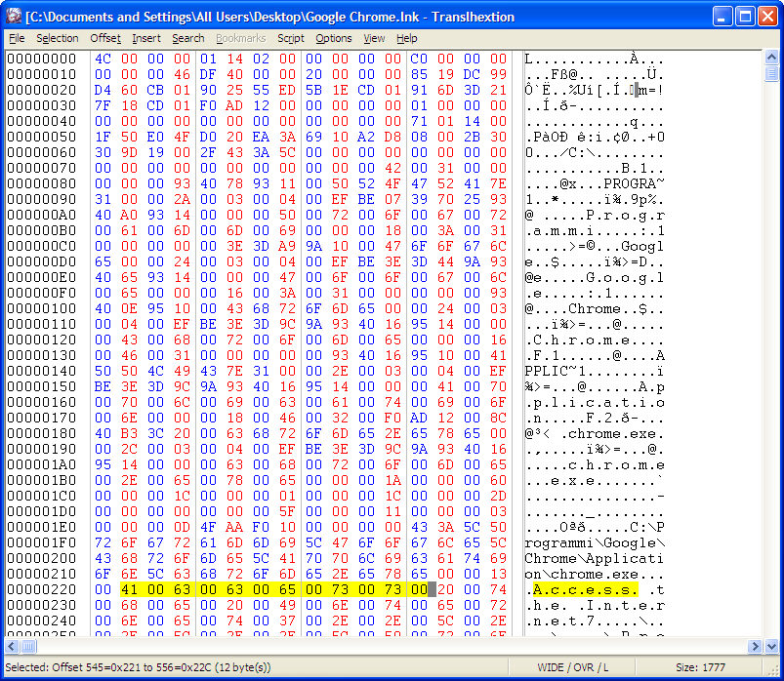Viewport: 784px width, 681px height.
Task: Click the offset label 00000220
Action: click(x=42, y=590)
